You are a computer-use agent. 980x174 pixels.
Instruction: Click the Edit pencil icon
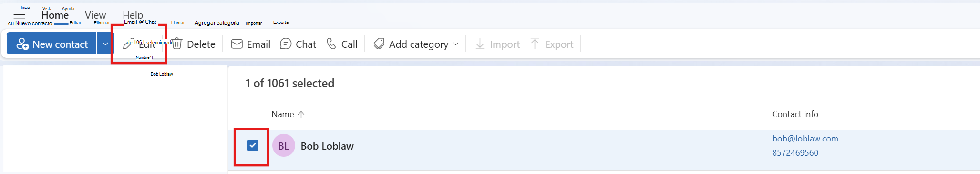click(128, 44)
